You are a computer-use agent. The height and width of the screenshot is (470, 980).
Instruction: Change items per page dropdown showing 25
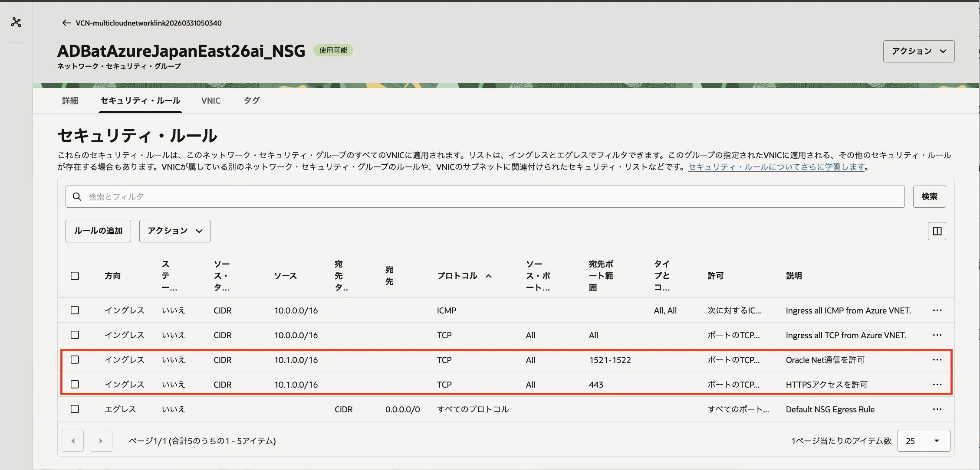(924, 441)
